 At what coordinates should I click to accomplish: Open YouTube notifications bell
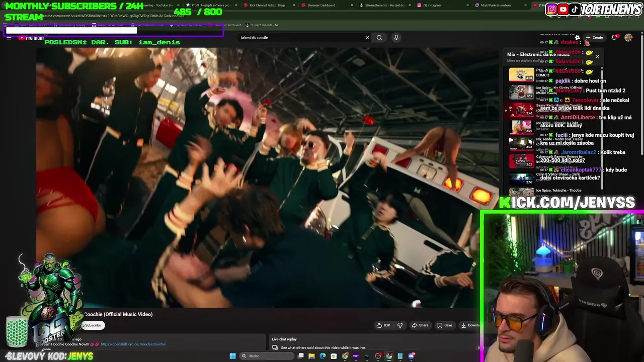point(614,37)
